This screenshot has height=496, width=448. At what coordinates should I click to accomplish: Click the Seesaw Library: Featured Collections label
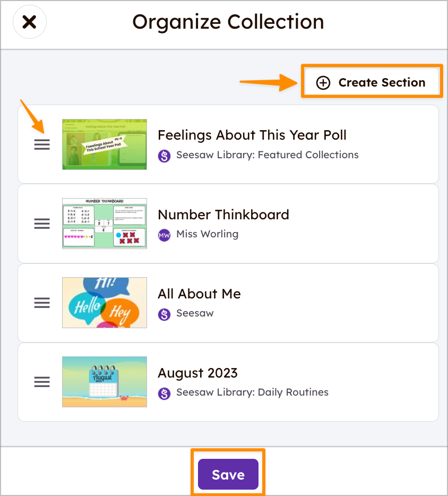point(268,155)
